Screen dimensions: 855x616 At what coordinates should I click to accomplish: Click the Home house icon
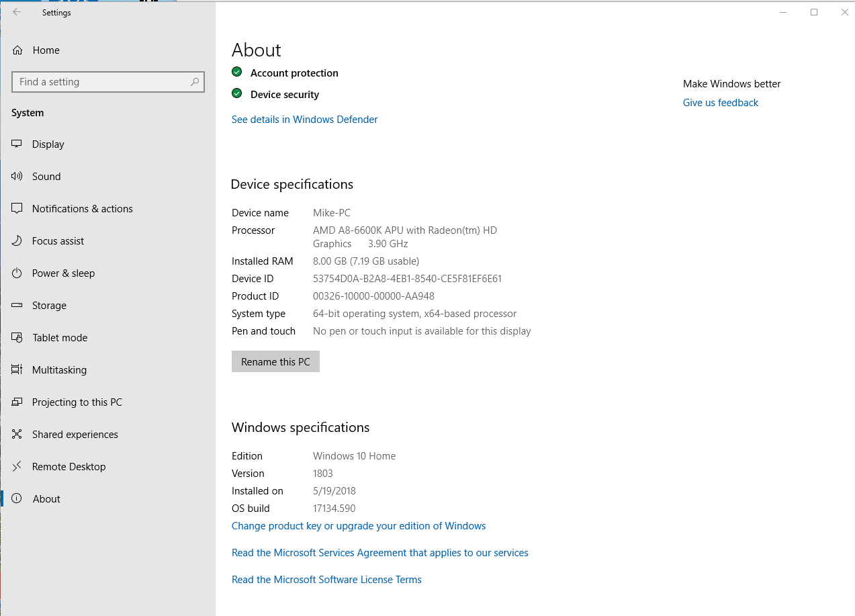point(17,50)
